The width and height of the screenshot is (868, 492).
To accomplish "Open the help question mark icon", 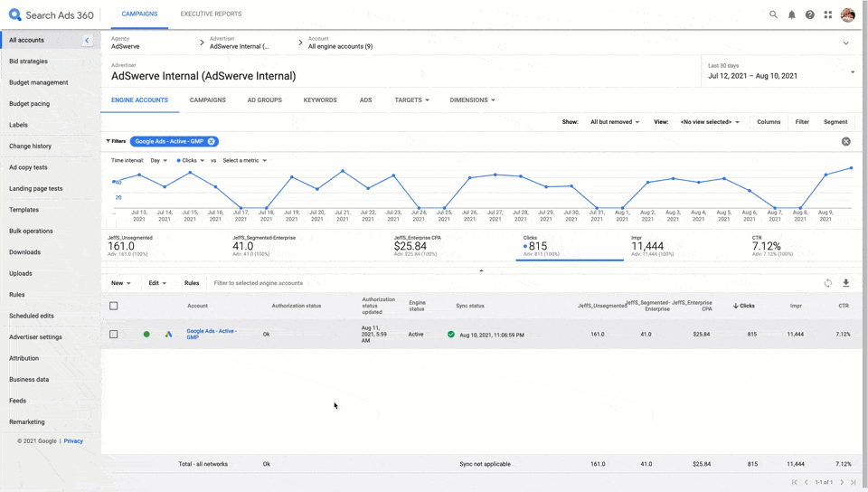I will [810, 15].
